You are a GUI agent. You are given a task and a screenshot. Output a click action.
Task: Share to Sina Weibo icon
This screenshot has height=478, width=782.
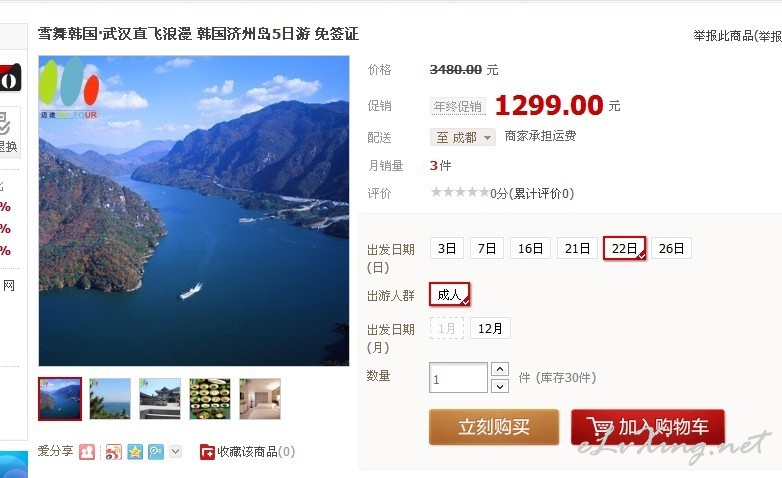114,452
